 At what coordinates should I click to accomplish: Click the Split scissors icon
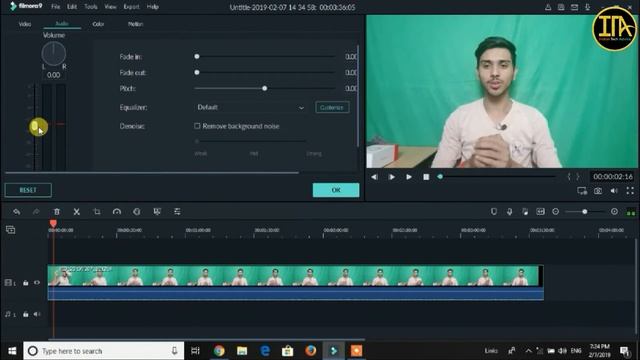coord(76,211)
